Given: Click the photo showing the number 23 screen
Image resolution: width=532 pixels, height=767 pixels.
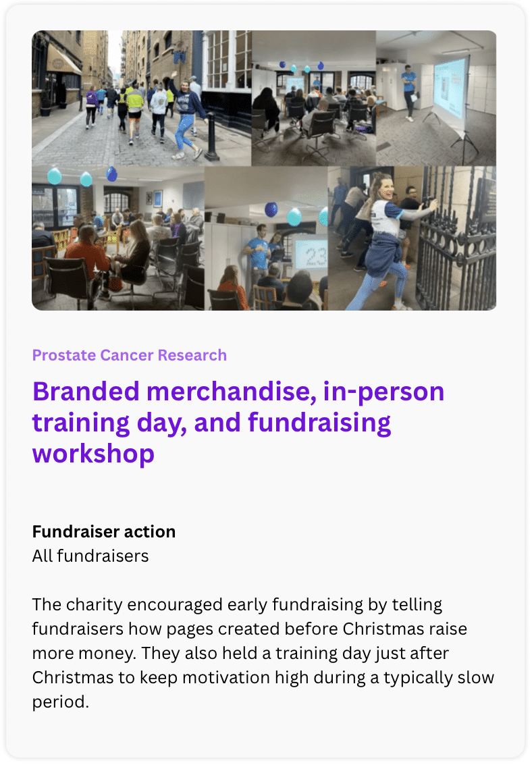Looking at the screenshot, I should pos(266,238).
